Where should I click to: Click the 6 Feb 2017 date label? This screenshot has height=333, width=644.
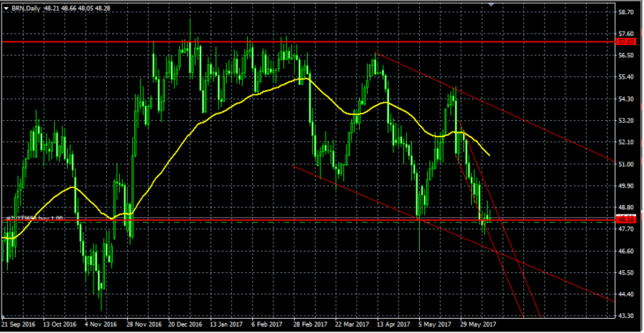(267, 324)
